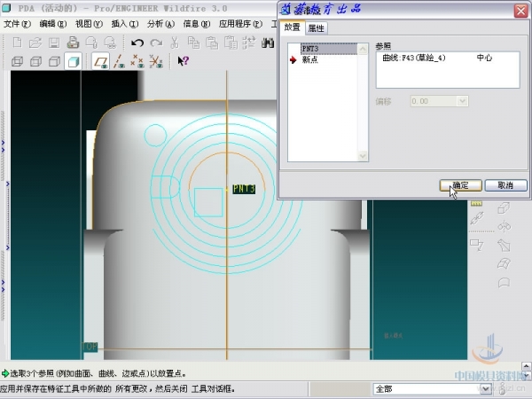This screenshot has height=399, width=532.
Task: Select the Shading display icon
Action: click(74, 61)
